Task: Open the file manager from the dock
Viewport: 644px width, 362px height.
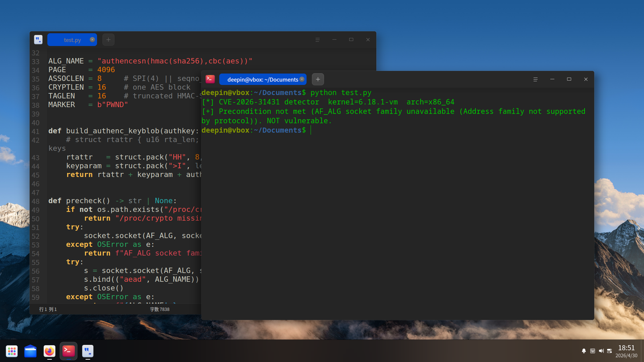Action: click(31, 351)
